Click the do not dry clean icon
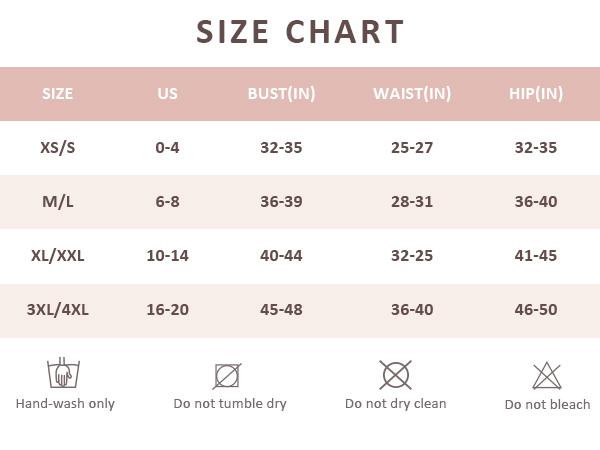The image size is (600, 450). pos(396,375)
